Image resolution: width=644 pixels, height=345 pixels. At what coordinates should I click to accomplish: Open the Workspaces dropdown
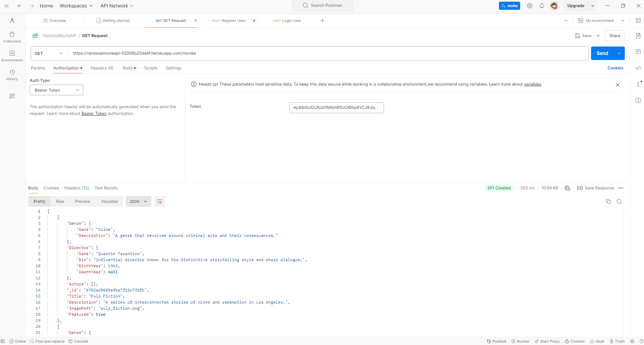[x=76, y=6]
